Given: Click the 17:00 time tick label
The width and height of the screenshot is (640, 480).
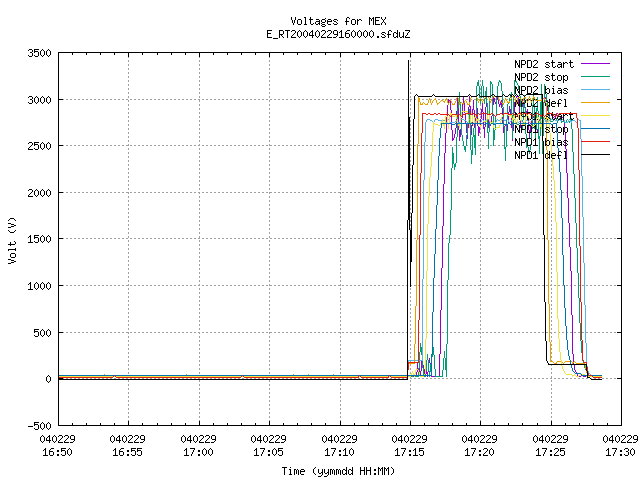Looking at the screenshot, I should coord(198,452).
